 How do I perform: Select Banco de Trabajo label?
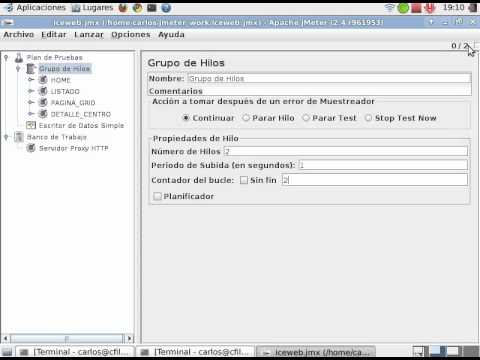coord(57,137)
